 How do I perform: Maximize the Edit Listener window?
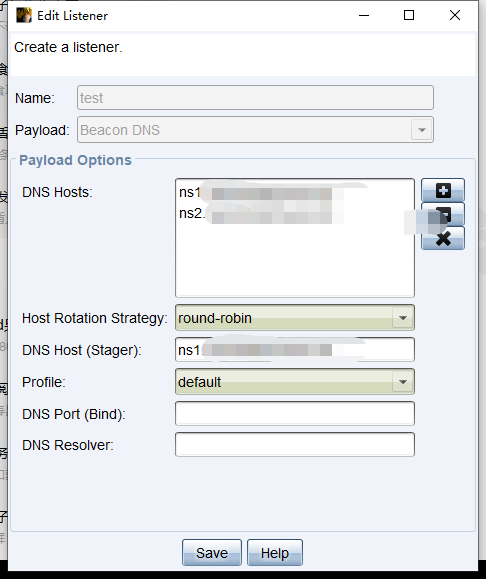[x=409, y=15]
